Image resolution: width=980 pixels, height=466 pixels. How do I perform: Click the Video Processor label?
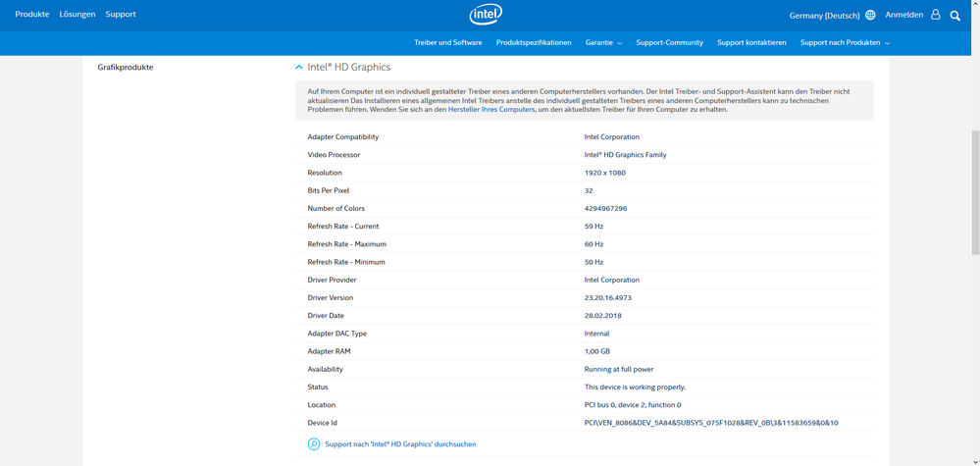(x=334, y=155)
